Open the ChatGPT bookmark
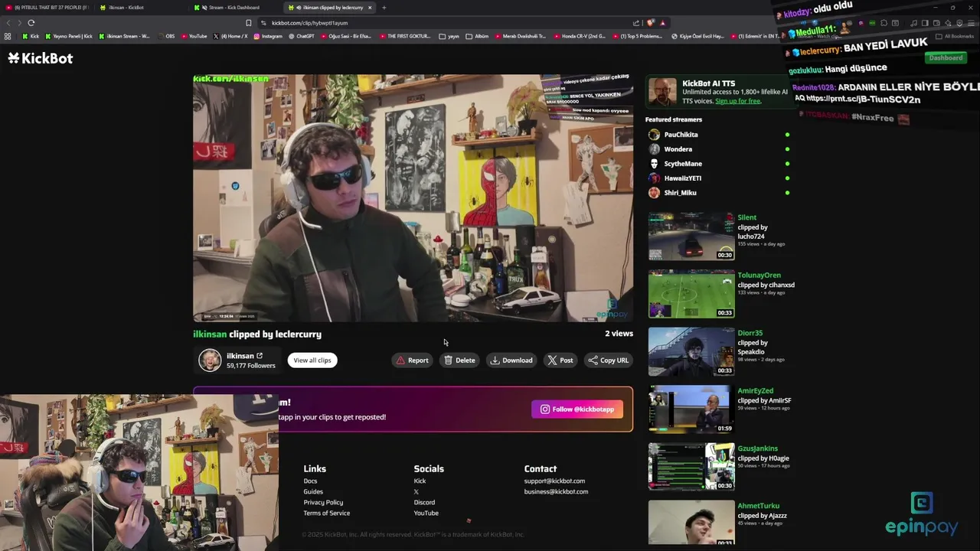This screenshot has width=980, height=551. click(x=301, y=36)
